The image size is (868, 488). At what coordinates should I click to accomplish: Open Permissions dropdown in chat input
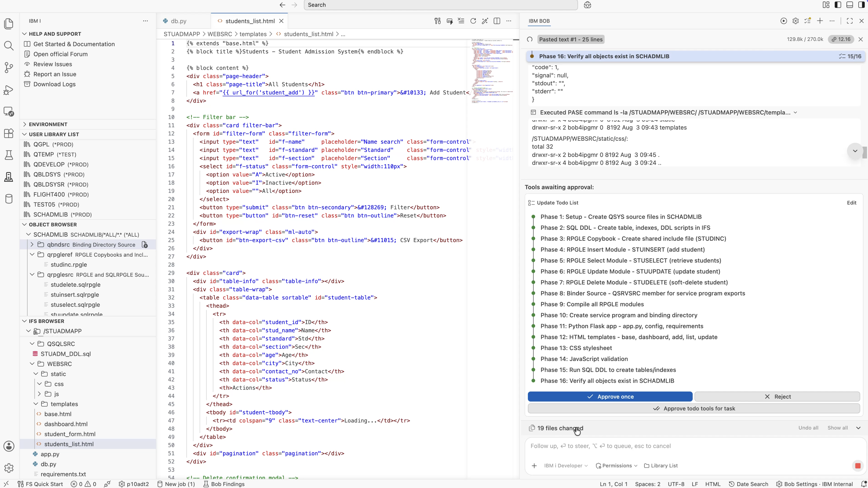[x=617, y=466]
